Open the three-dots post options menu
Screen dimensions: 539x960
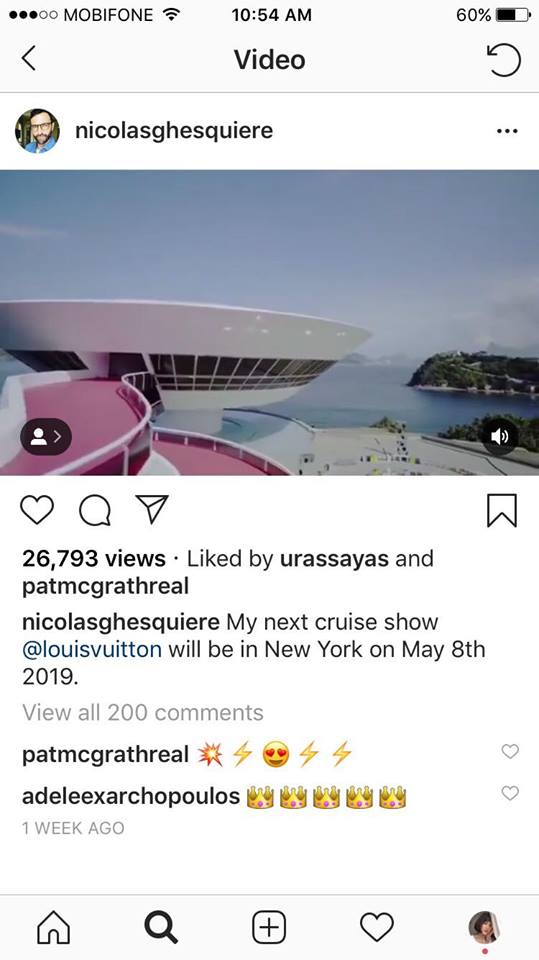[x=507, y=131]
